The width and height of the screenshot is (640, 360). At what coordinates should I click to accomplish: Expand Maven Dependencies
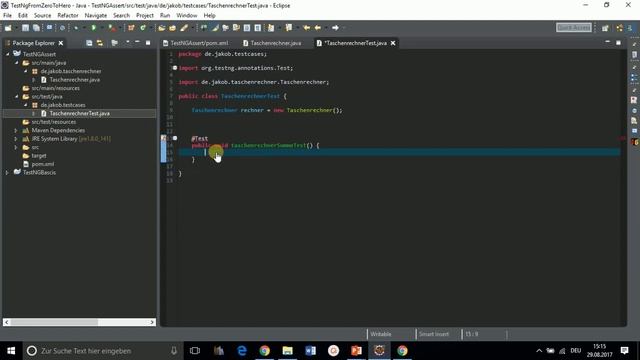coord(16,131)
